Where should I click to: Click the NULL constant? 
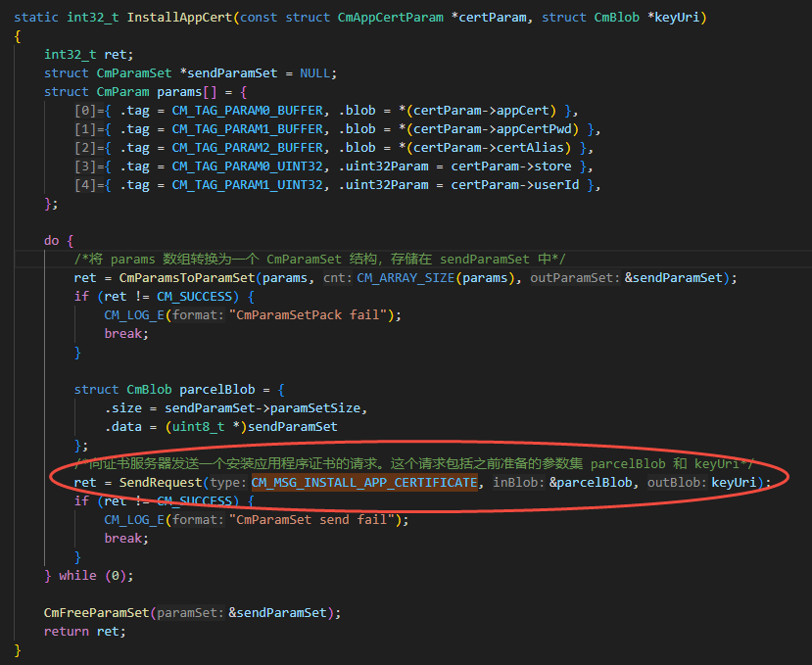point(314,73)
